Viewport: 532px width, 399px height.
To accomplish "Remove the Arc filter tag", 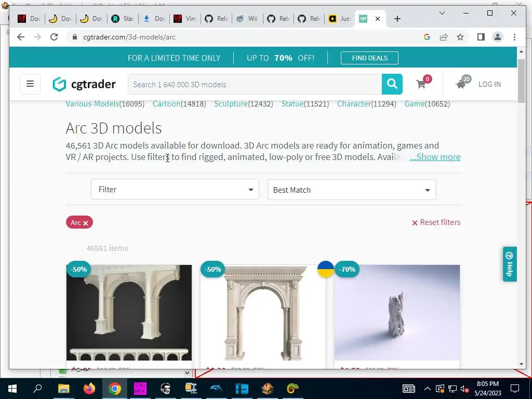I will coord(86,223).
